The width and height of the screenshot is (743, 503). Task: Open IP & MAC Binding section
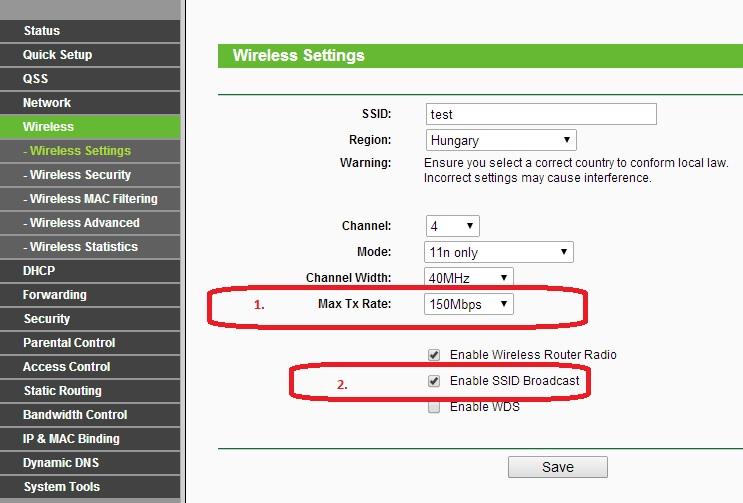tap(90, 439)
